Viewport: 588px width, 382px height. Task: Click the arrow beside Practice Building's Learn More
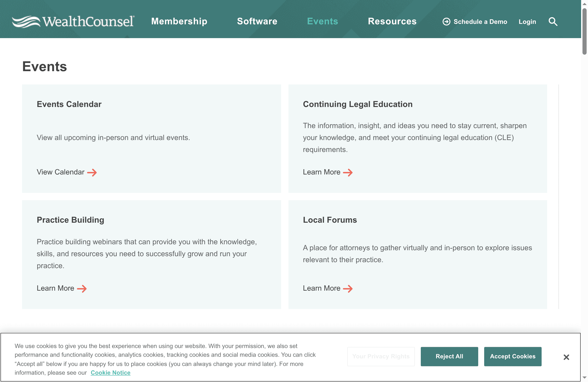(82, 288)
